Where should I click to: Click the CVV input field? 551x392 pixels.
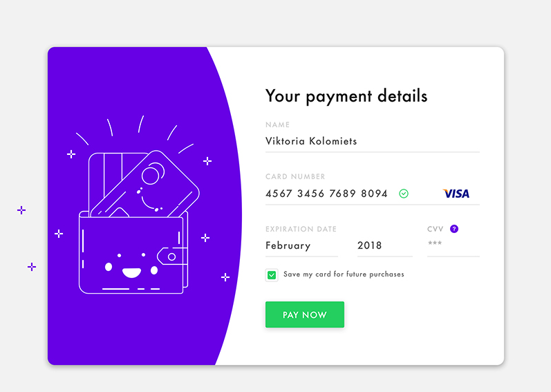click(454, 246)
